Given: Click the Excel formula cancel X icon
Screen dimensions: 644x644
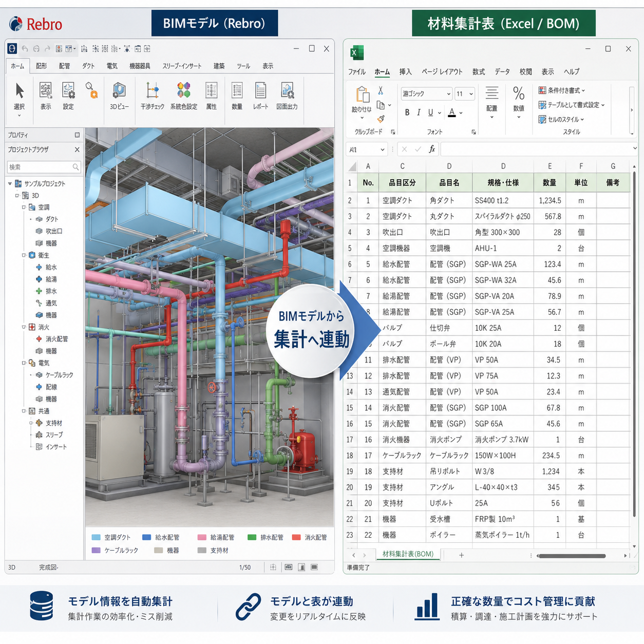Looking at the screenshot, I should tap(404, 149).
